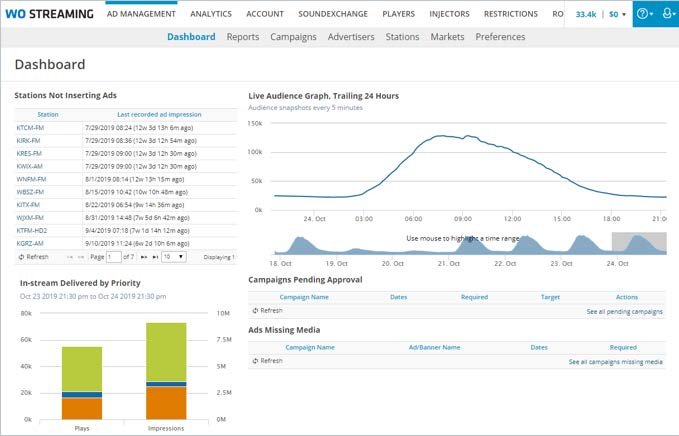The image size is (679, 436).
Task: Click See all campaigns missing media
Action: tap(615, 362)
